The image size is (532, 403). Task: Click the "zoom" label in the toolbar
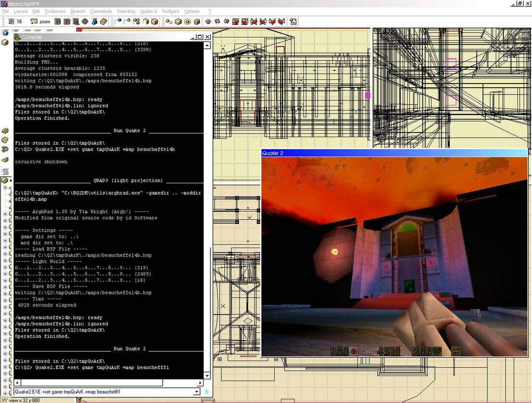click(45, 22)
